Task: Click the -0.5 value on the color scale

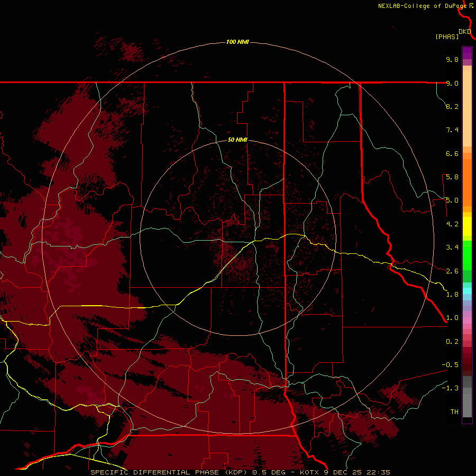Action: coord(450,365)
